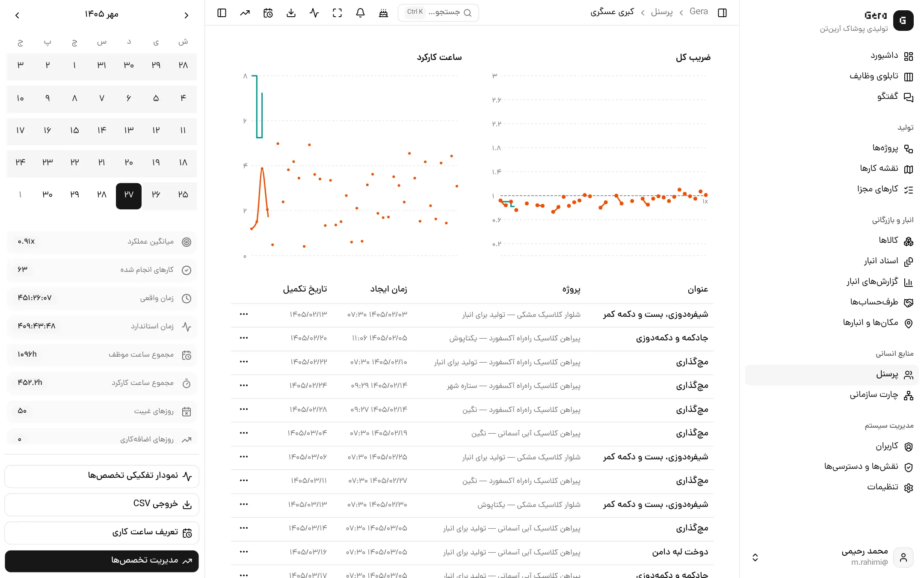Click the میانگین عملکرد stat row
The height and width of the screenshot is (578, 924).
(x=102, y=242)
